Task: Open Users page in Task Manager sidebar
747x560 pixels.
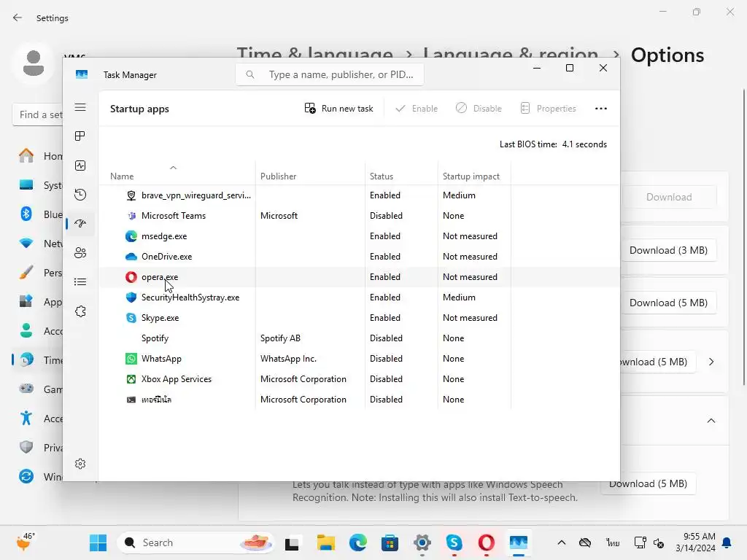Action: tap(80, 252)
